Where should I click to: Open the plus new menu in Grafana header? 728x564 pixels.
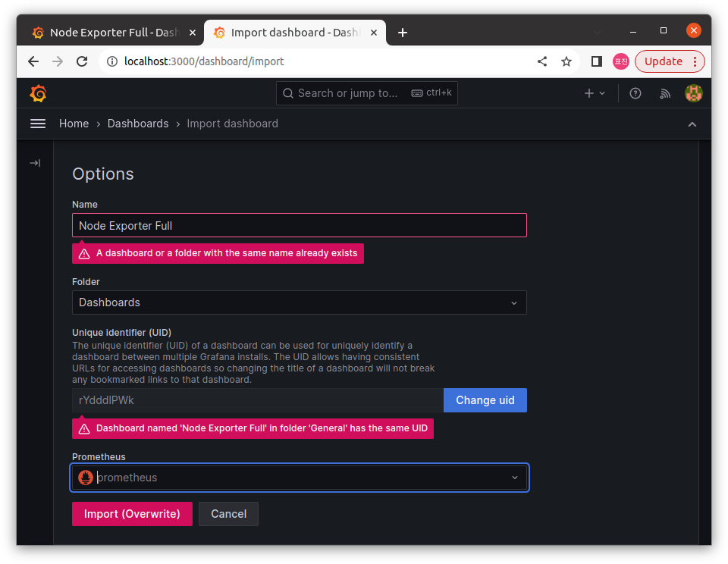[x=595, y=93]
